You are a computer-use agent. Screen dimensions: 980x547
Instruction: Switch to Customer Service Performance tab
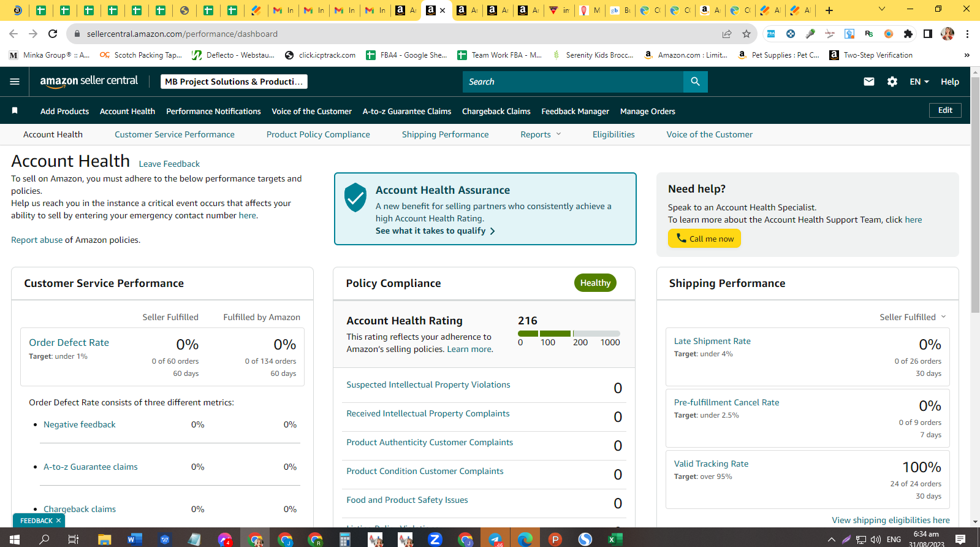(x=175, y=134)
